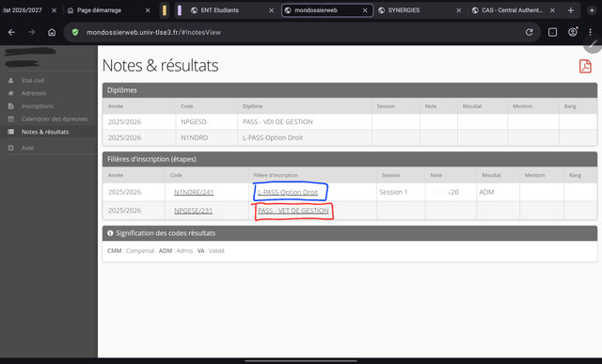602x364 pixels.
Task: Open the L-PASS-Option Droit filière link
Action: tap(288, 192)
